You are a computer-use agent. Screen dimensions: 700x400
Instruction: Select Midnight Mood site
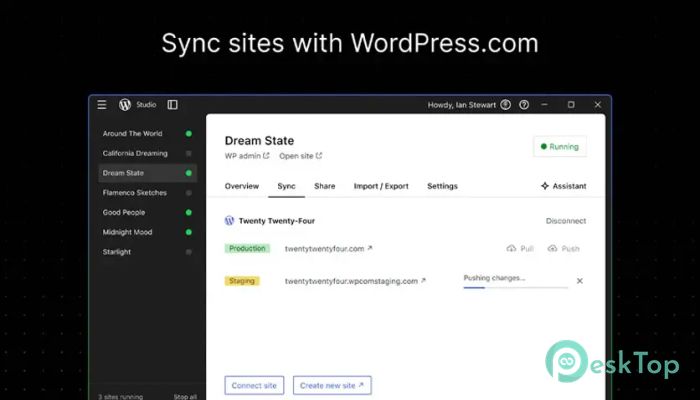pos(147,232)
